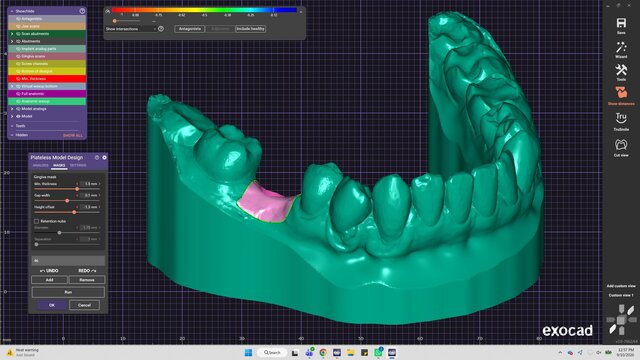Expand the Model analogs group
The width and height of the screenshot is (640, 360).
click(12, 109)
